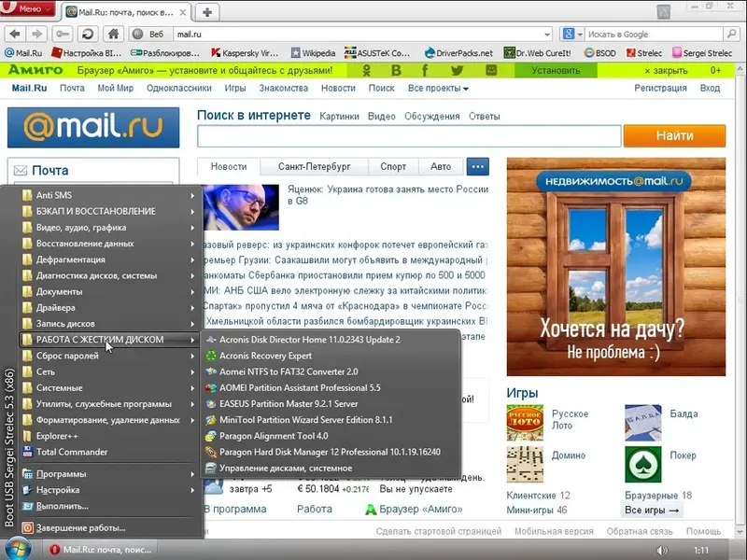Viewport: 747px width, 560px height.
Task: Click the Вход link
Action: pos(710,88)
